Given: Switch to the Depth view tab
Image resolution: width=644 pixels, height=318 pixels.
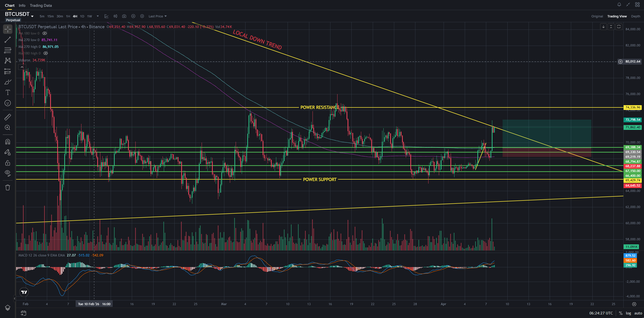Looking at the screenshot, I should point(635,16).
